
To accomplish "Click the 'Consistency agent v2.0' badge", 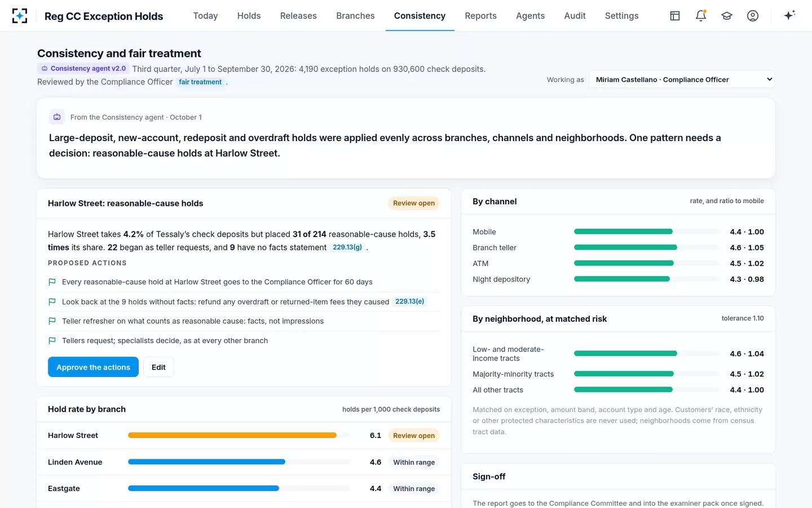I will (x=83, y=68).
